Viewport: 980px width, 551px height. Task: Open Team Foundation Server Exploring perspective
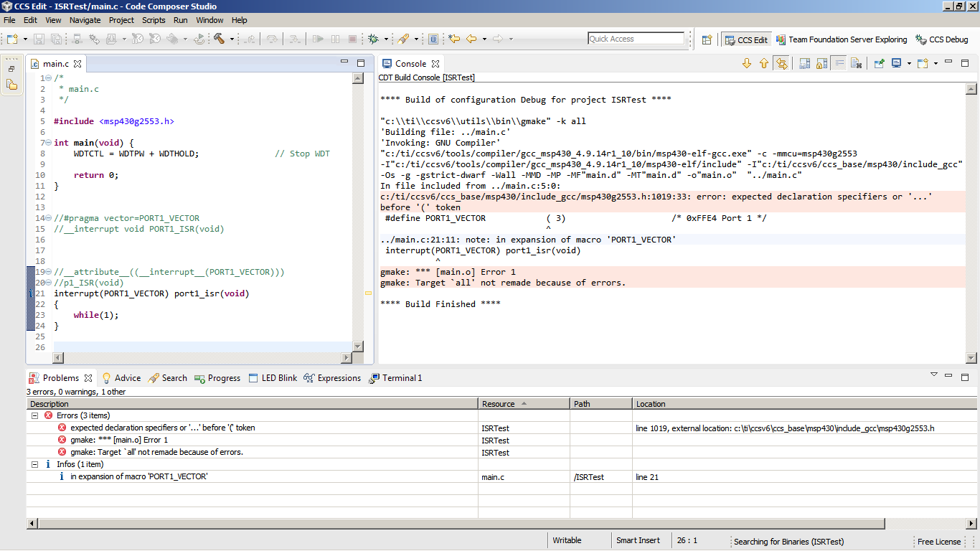click(x=842, y=39)
